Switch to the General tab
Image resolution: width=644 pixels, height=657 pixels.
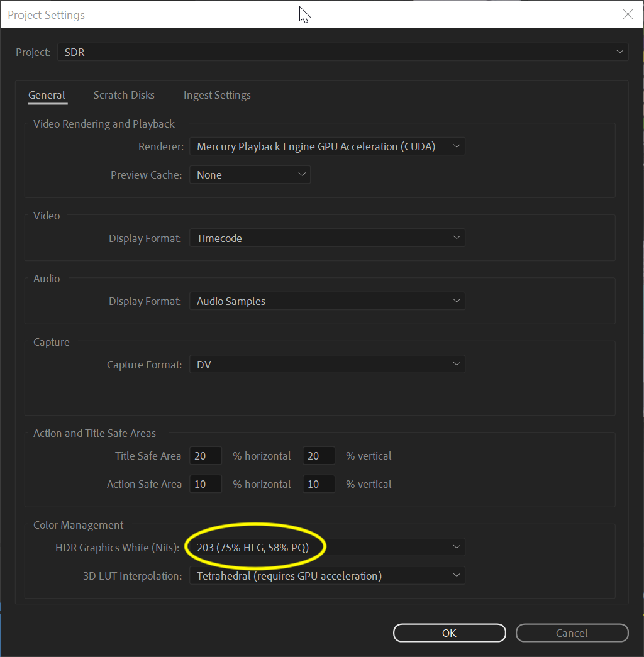47,96
